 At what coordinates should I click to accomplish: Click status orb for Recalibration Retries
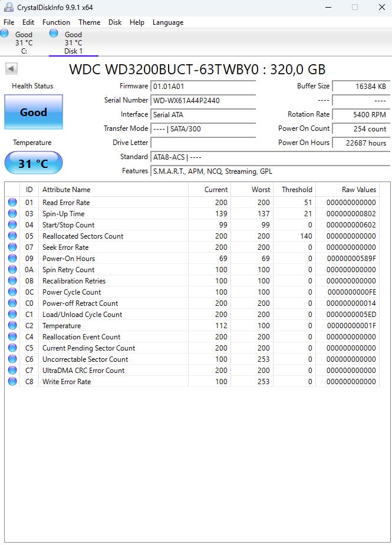point(12,280)
